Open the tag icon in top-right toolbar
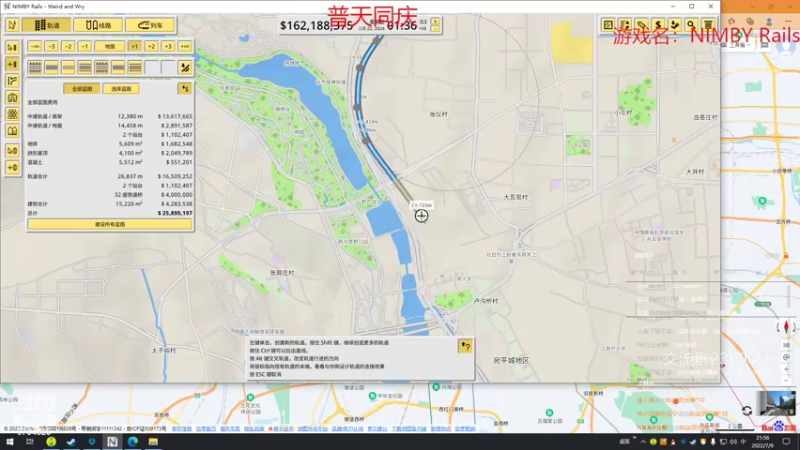800x450 pixels. point(641,25)
